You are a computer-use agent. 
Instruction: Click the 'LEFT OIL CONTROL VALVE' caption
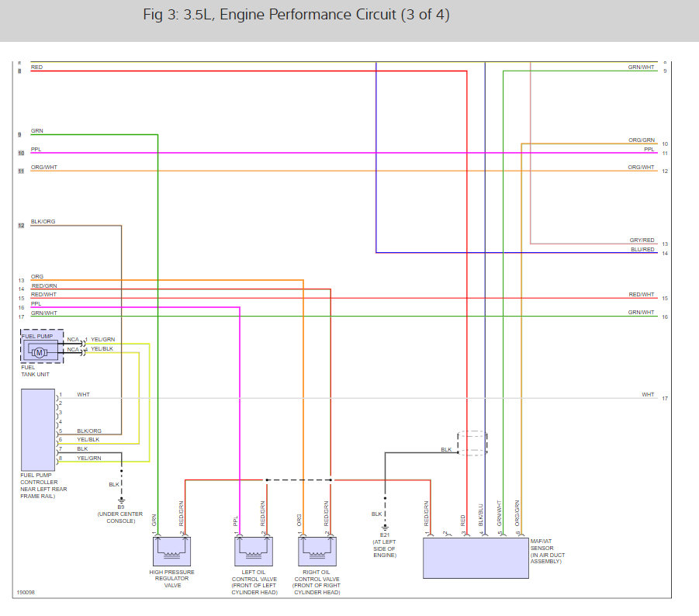tap(254, 582)
